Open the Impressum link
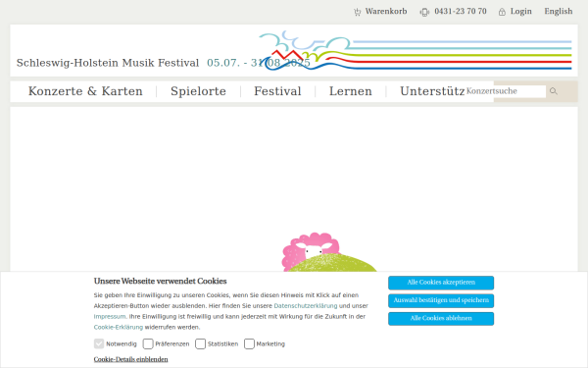588x368 pixels. coord(110,317)
